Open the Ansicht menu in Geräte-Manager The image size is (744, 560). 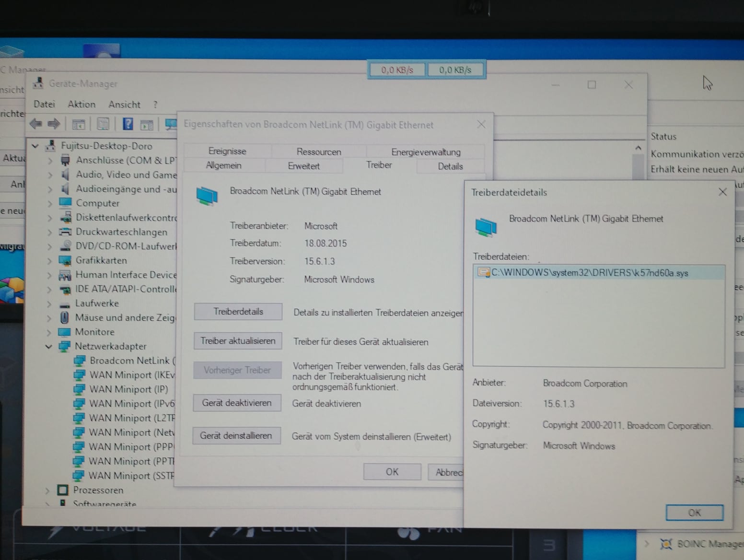tap(124, 105)
